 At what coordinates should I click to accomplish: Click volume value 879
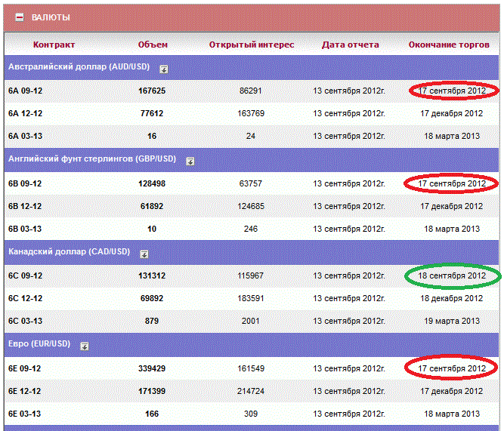(152, 321)
